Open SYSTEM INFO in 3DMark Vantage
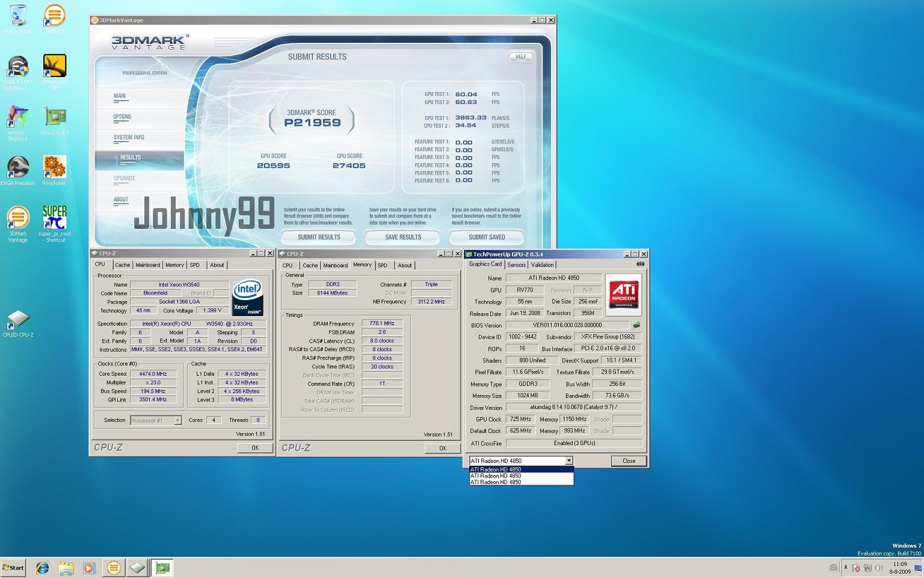Screen dimensions: 924x578 (129, 137)
